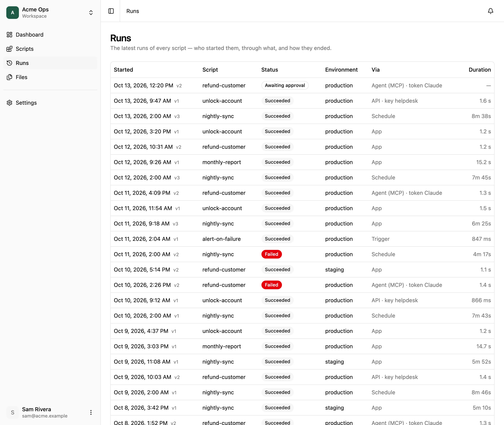Click the Script column header
Image resolution: width=504 pixels, height=425 pixels.
click(210, 70)
